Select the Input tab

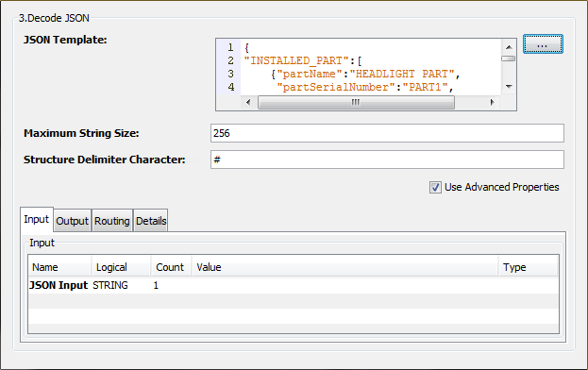[37, 219]
